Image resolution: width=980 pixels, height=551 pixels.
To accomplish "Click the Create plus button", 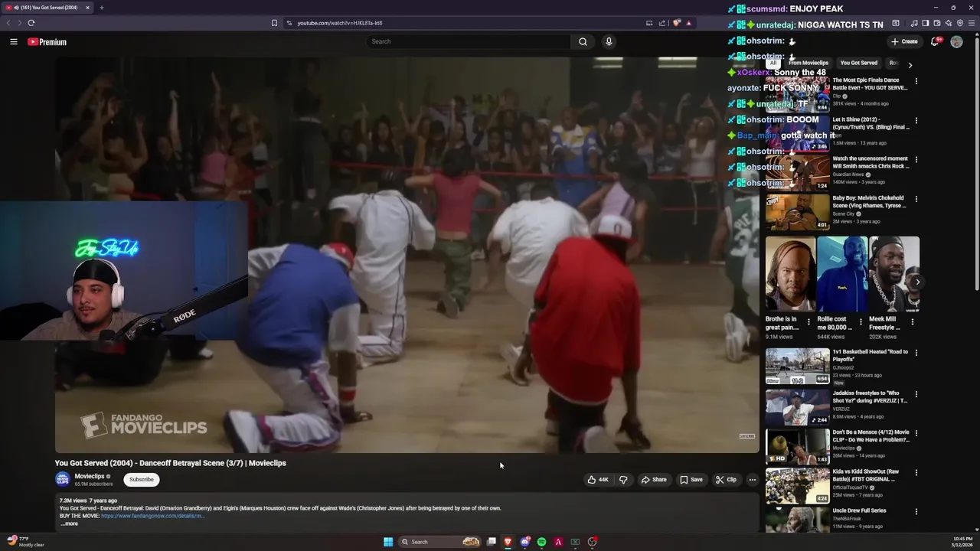I will coord(904,41).
